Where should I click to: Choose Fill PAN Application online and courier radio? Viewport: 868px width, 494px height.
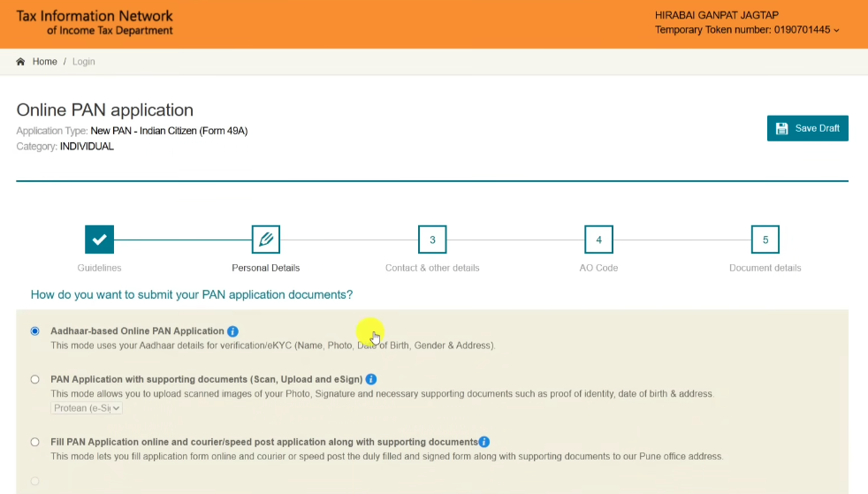point(35,442)
